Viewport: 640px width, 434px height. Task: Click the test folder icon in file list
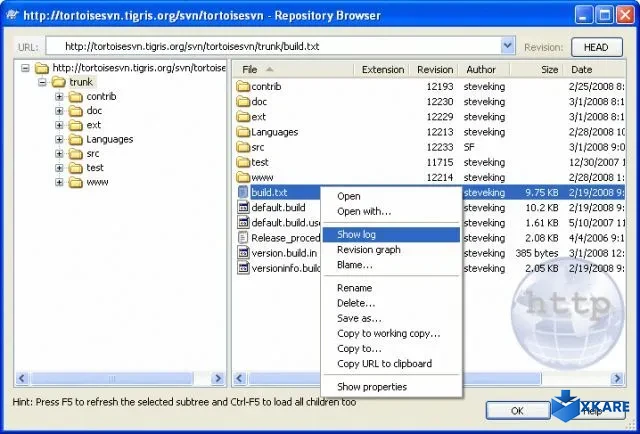(x=243, y=162)
